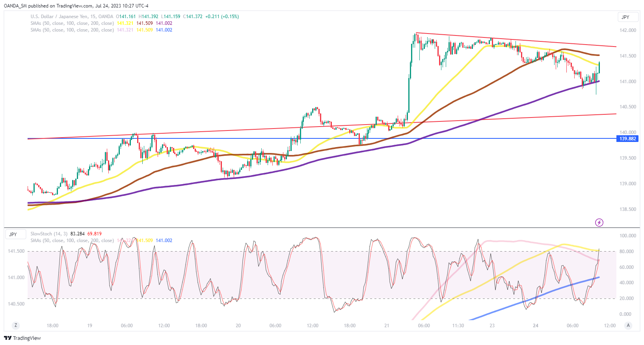644x345 pixels.
Task: Click the 140.000 label on main price axis
Action: click(x=628, y=132)
